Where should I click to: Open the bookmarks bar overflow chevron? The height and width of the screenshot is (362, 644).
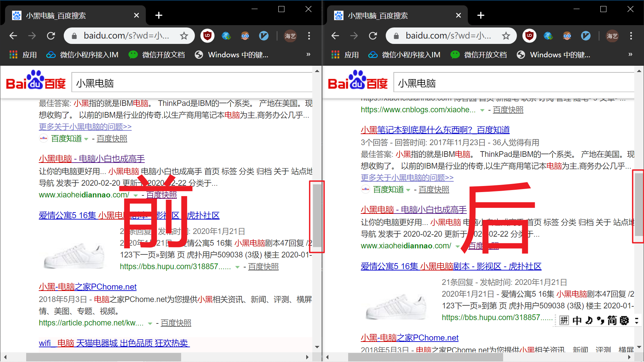coord(308,54)
